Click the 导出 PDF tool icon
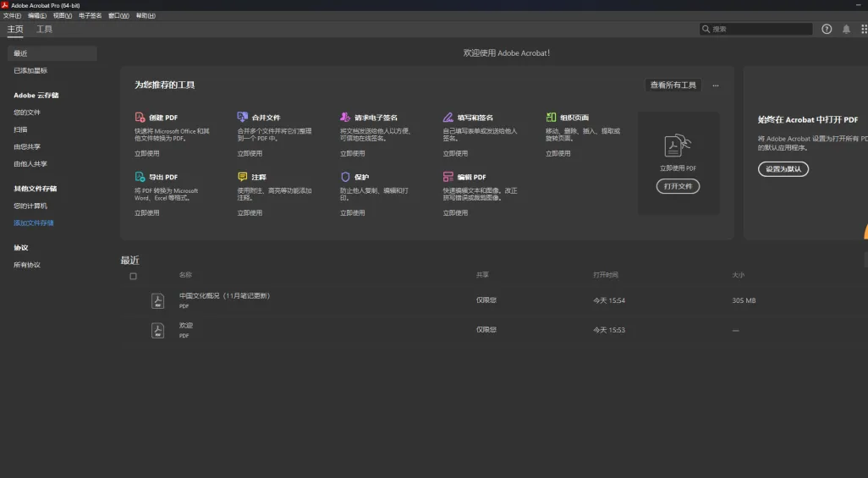 [140, 177]
